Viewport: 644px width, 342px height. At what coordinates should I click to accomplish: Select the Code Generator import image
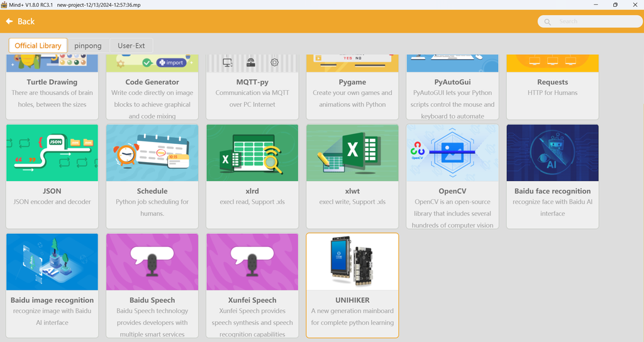152,63
